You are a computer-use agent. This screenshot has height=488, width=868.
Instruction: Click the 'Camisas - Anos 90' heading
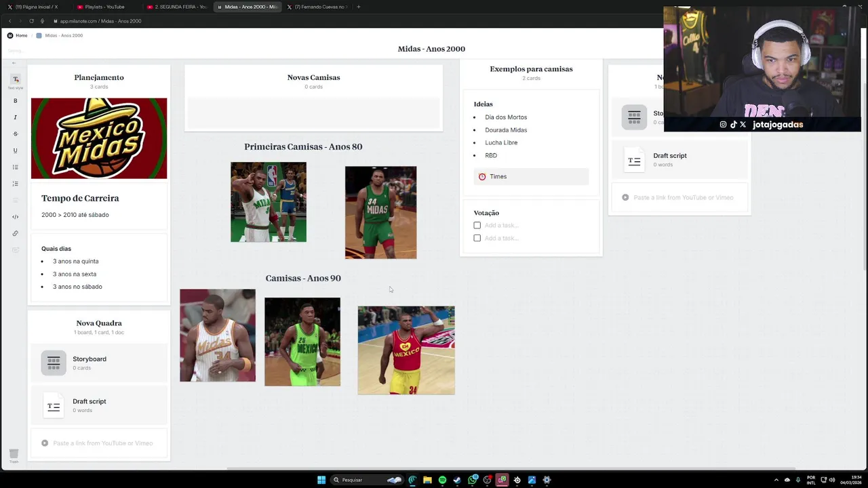click(x=303, y=278)
